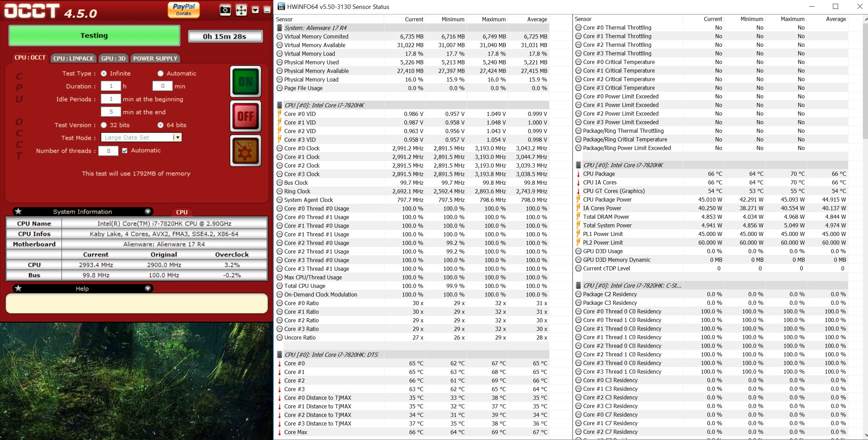Click the Total CPU Usage sensor icon
868x440 pixels.
click(x=280, y=286)
